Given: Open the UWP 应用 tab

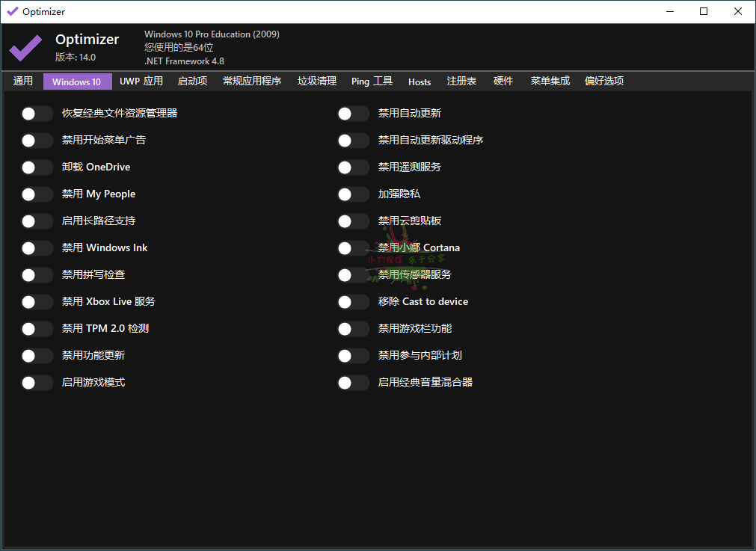Looking at the screenshot, I should 140,81.
